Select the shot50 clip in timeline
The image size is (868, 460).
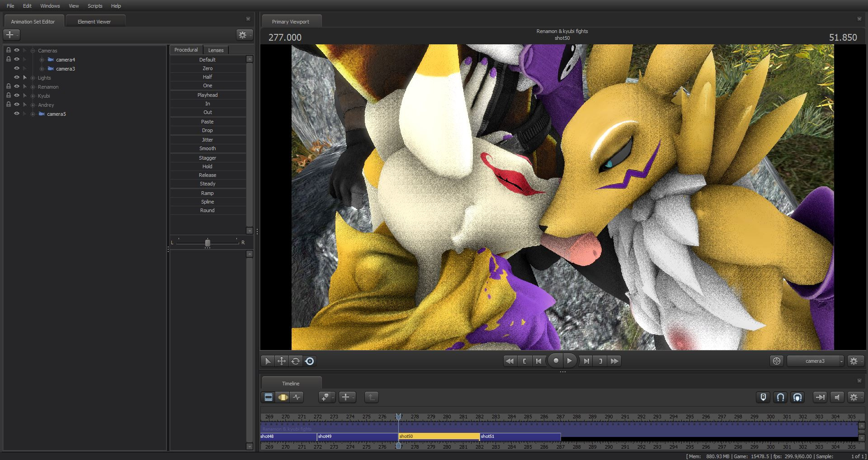point(439,436)
